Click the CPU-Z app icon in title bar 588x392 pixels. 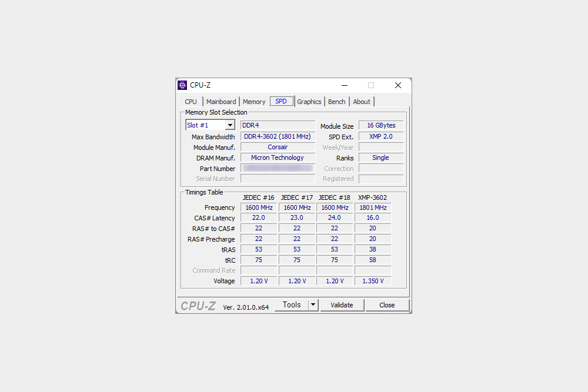tap(182, 85)
